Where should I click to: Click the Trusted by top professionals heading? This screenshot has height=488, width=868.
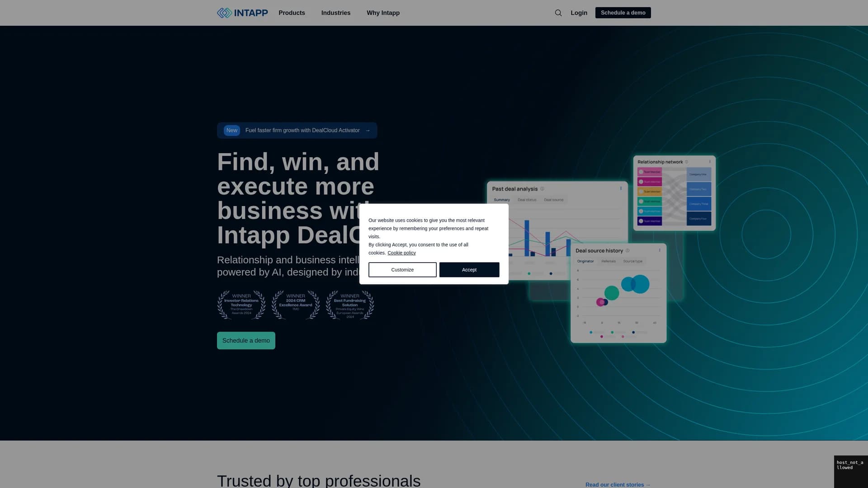[x=319, y=480]
